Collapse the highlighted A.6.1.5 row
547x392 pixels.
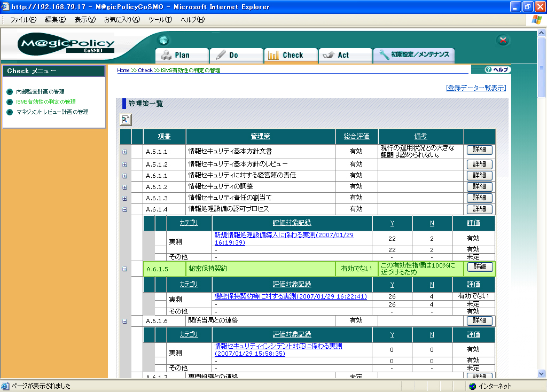[125, 269]
